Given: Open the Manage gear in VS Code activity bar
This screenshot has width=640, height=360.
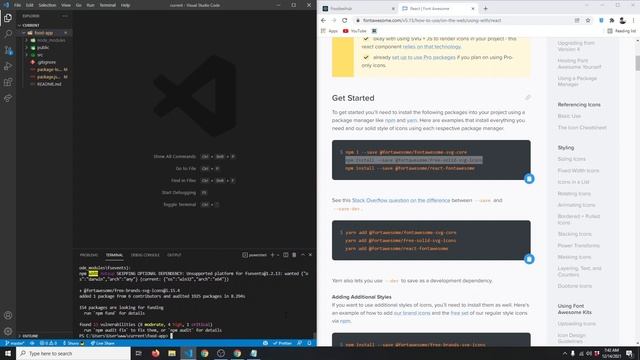Looking at the screenshot, I should point(8,331).
